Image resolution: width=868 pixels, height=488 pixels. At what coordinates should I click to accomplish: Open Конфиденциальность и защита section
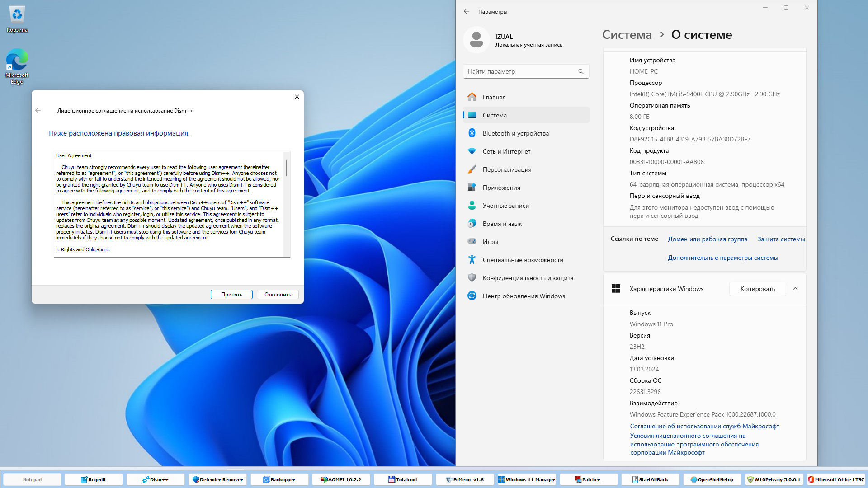pos(526,278)
